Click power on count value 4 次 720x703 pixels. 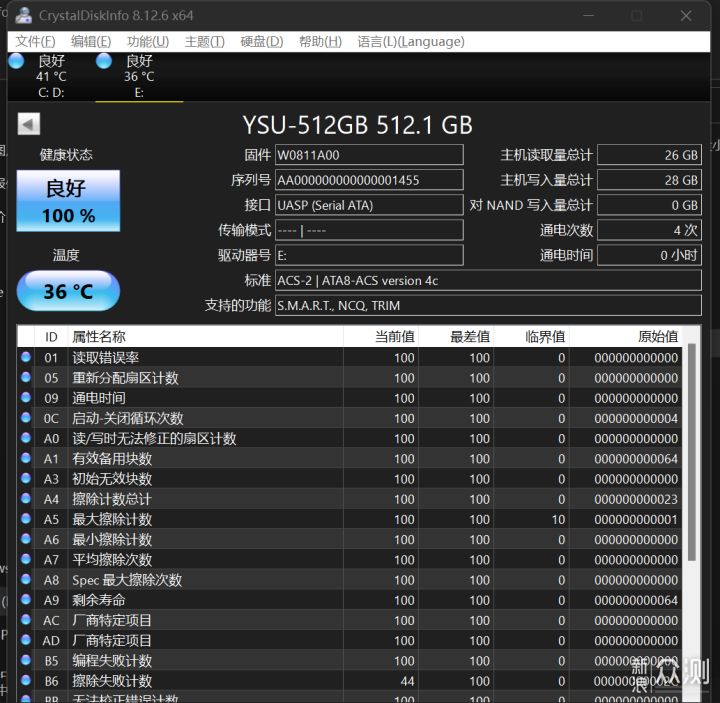pyautogui.click(x=649, y=230)
